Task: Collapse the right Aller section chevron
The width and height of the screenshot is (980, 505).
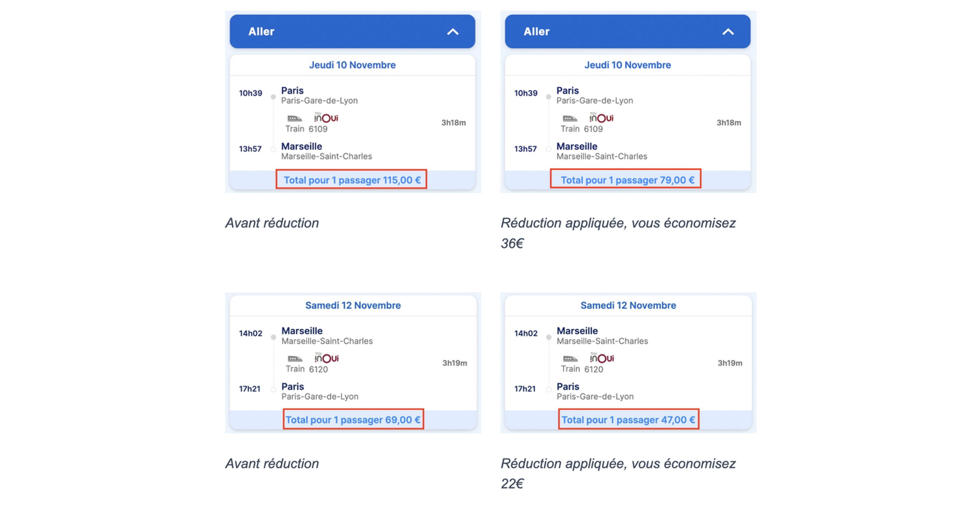Action: (x=728, y=32)
